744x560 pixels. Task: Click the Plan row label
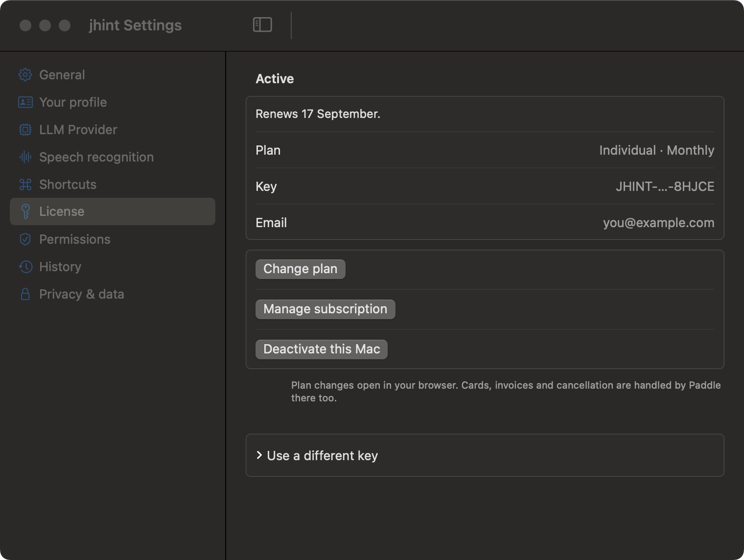point(268,150)
